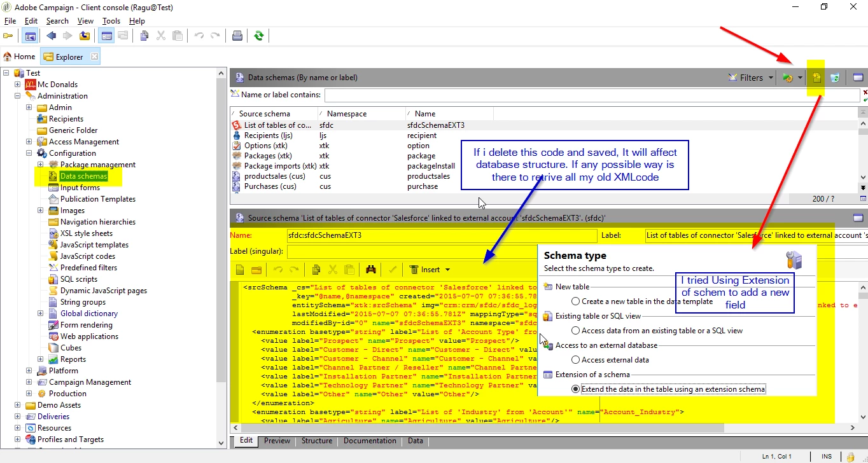Maximize the Source schema detail panel
This screenshot has height=463, width=868.
point(858,218)
